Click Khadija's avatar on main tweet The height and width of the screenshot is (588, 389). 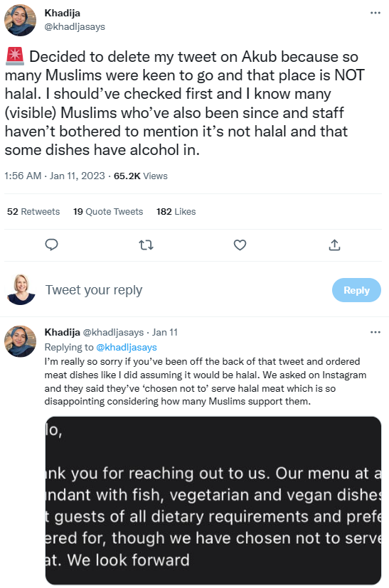coord(20,20)
